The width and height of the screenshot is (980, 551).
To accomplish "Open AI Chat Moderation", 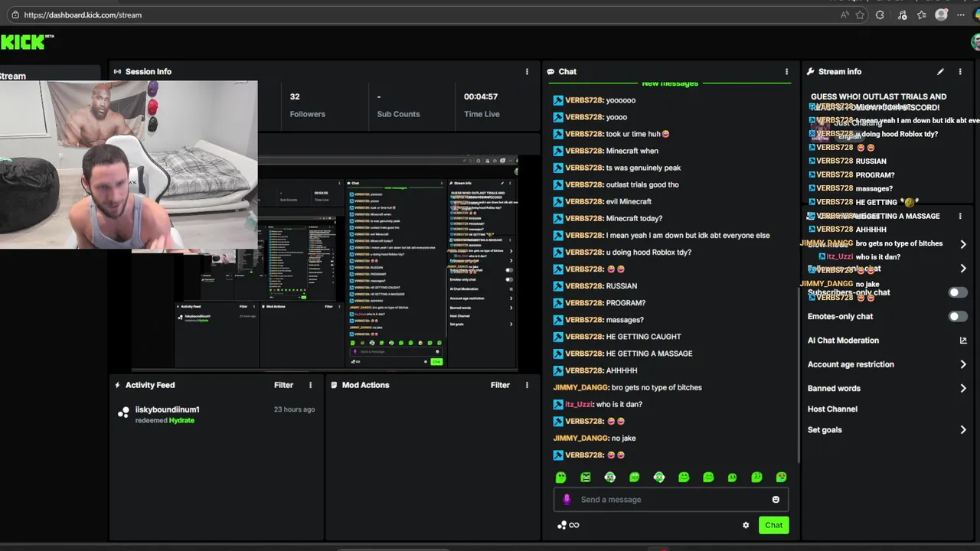I will pyautogui.click(x=843, y=341).
